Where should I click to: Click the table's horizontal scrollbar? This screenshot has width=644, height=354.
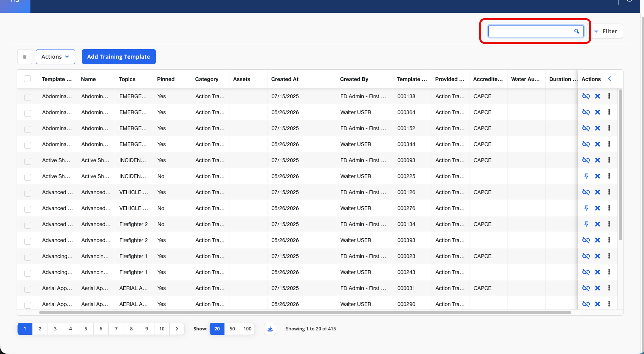click(305, 313)
